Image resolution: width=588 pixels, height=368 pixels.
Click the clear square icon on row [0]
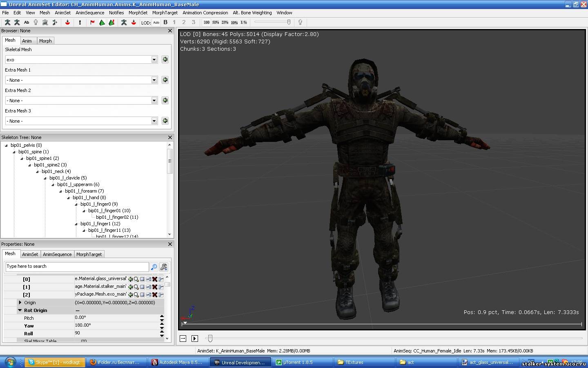click(x=143, y=279)
